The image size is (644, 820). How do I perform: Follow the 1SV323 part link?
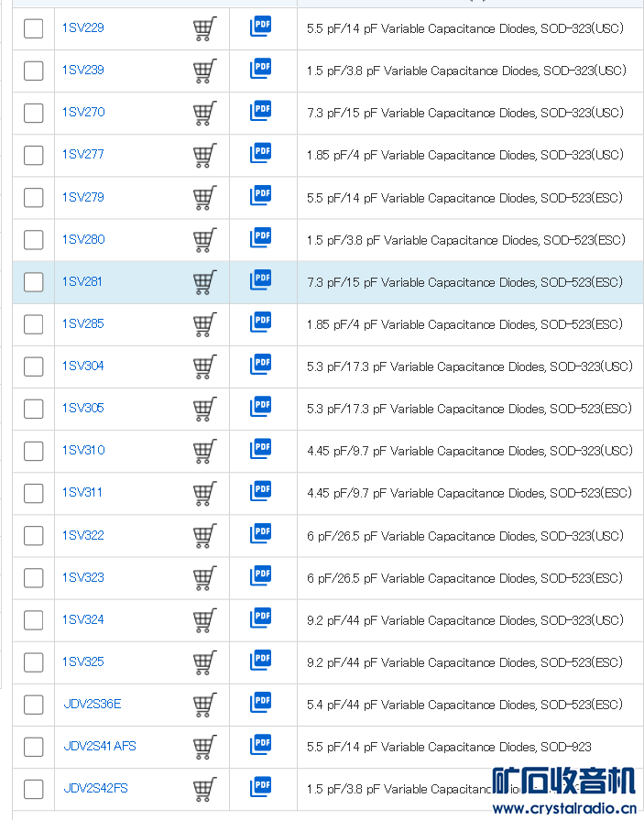pos(83,577)
